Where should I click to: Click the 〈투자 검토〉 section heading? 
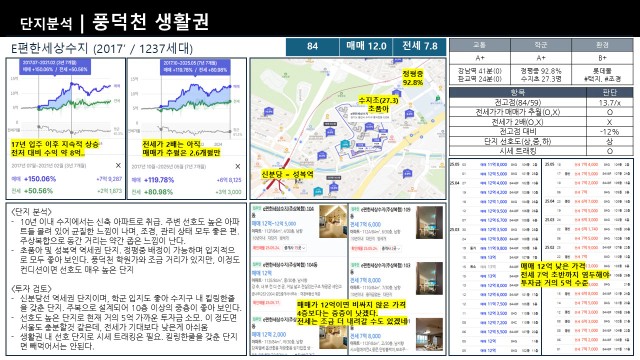coord(32,288)
